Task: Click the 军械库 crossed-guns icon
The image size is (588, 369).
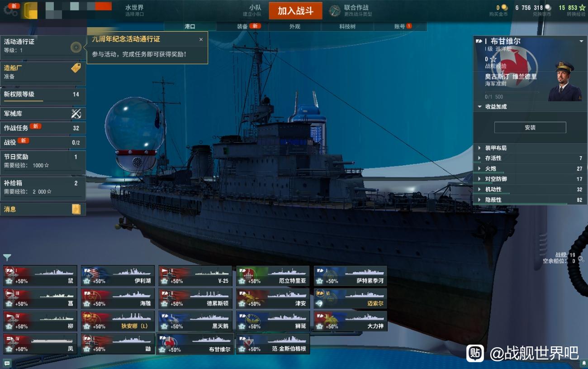Action: click(76, 114)
